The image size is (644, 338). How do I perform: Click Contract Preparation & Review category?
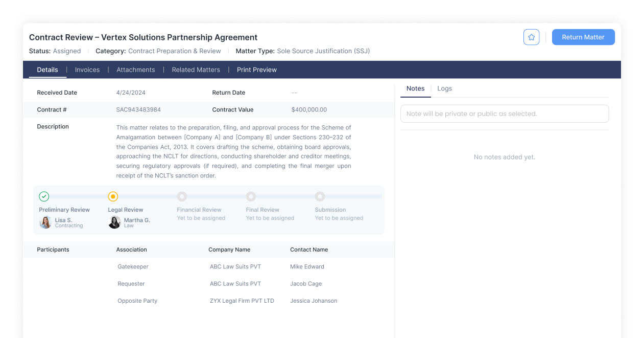coord(175,51)
